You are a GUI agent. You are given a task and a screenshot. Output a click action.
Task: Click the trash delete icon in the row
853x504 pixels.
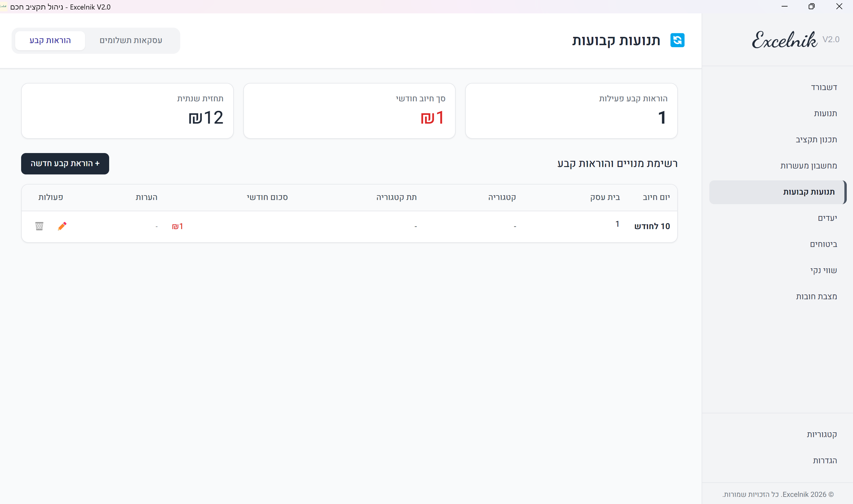tap(40, 226)
